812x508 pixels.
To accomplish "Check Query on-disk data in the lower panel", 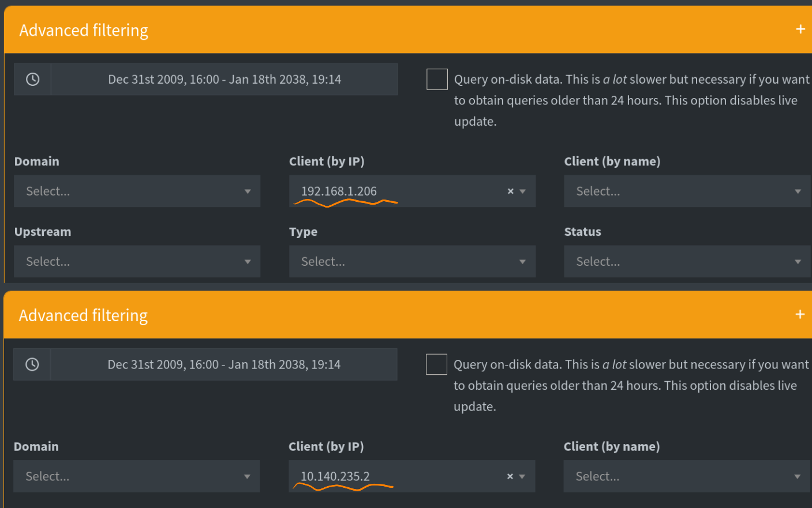I will tap(436, 364).
